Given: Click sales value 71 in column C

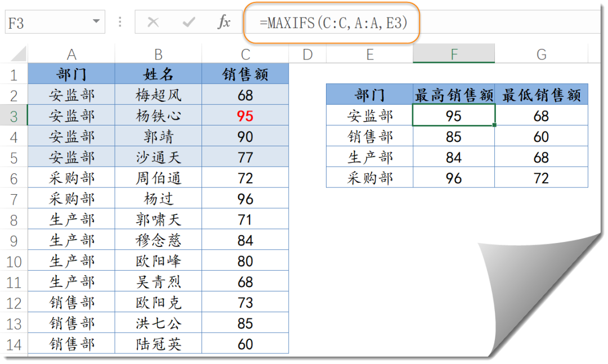Looking at the screenshot, I should (x=245, y=219).
